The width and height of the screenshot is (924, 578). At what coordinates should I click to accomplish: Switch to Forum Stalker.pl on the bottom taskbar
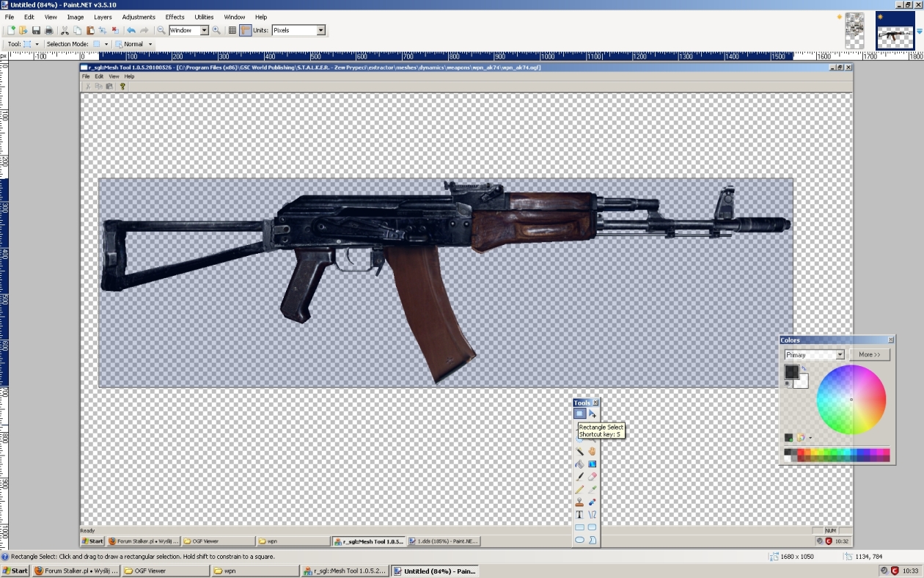pos(76,571)
